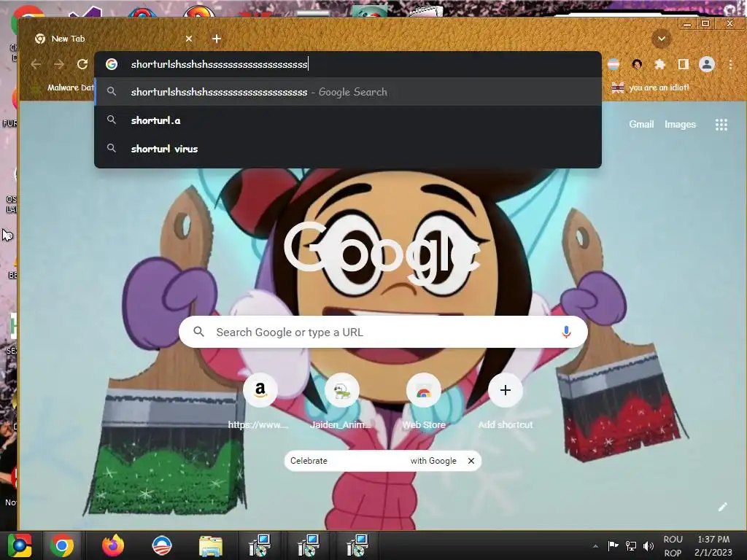747x560 pixels.
Task: Click the back navigation arrow
Action: coord(36,64)
